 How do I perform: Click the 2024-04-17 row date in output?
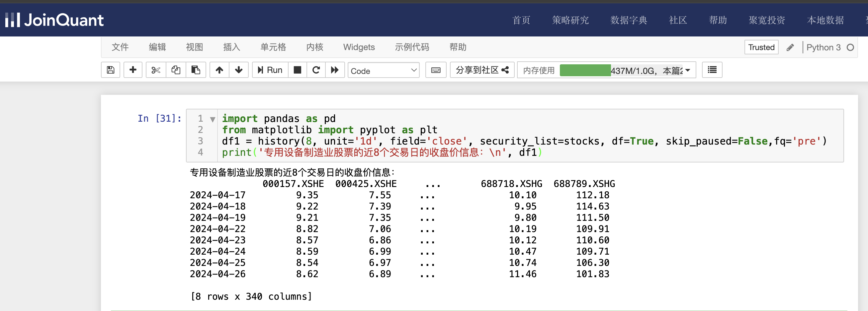pyautogui.click(x=218, y=195)
